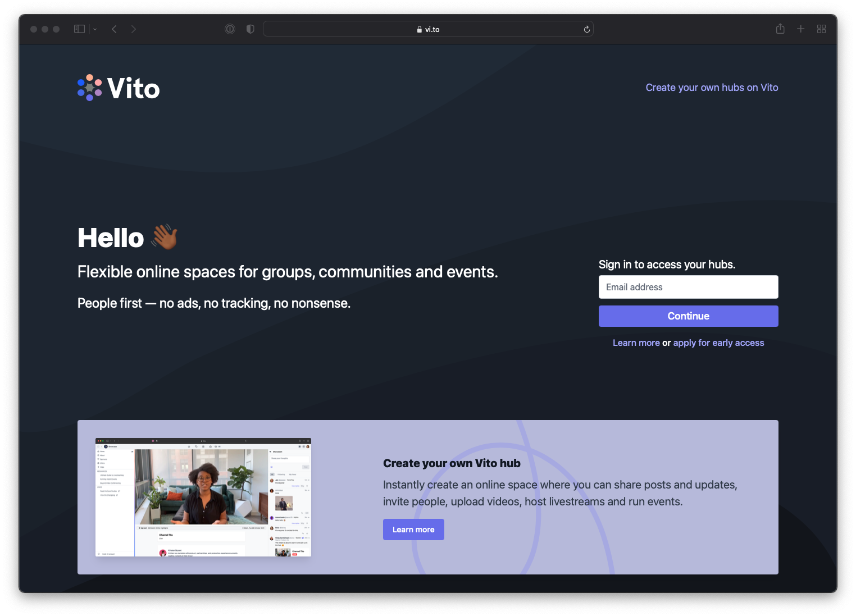Click inside the address bar
Viewport: 856px width, 616px height.
[x=494, y=29]
